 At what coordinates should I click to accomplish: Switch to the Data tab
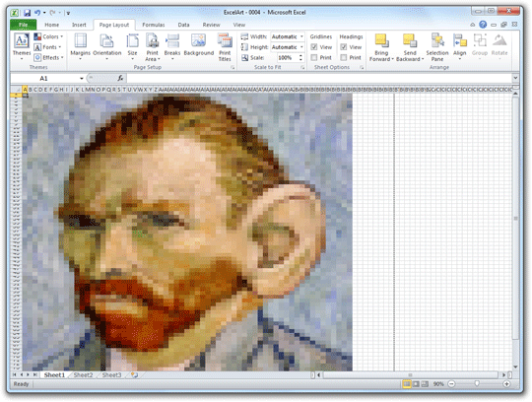183,25
